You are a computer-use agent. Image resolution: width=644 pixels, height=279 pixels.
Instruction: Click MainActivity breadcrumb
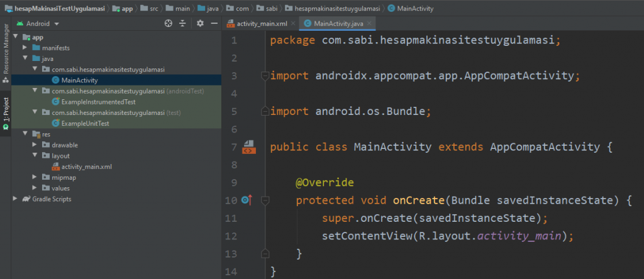click(410, 8)
